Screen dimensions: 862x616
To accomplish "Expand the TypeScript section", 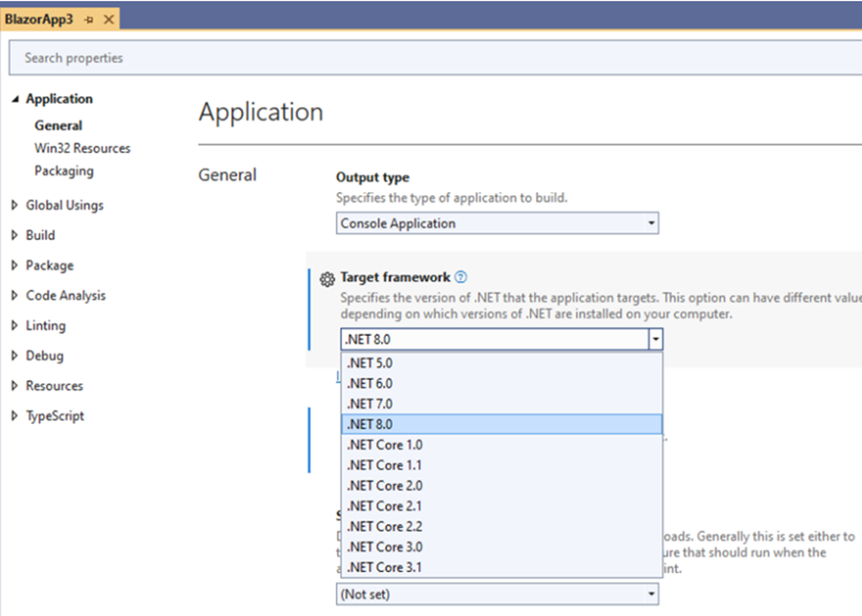I will (x=15, y=416).
